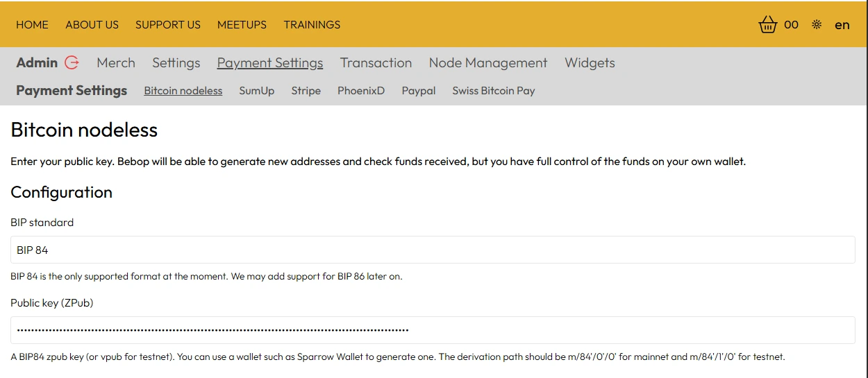Screen dimensions: 868x378
Task: Click the red admin logout icon
Action: point(72,62)
